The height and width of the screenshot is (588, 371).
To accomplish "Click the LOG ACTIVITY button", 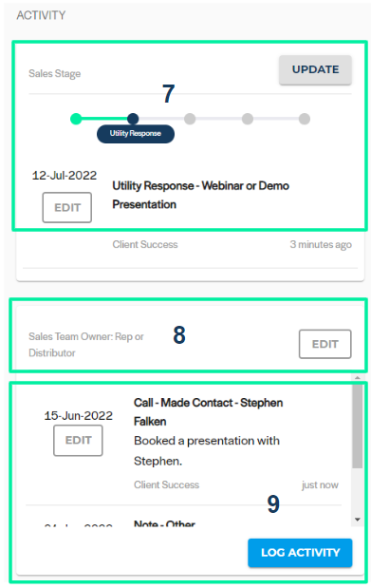I will coord(300,552).
